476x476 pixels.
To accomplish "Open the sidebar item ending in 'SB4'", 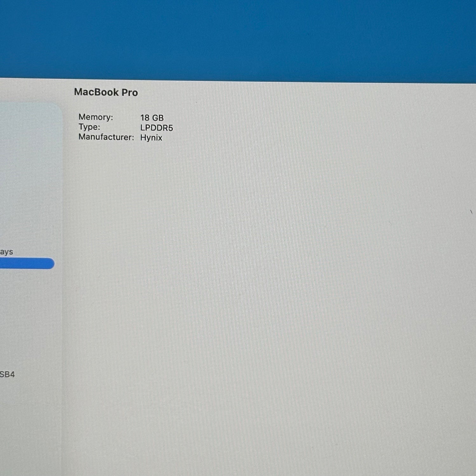I will [7, 374].
